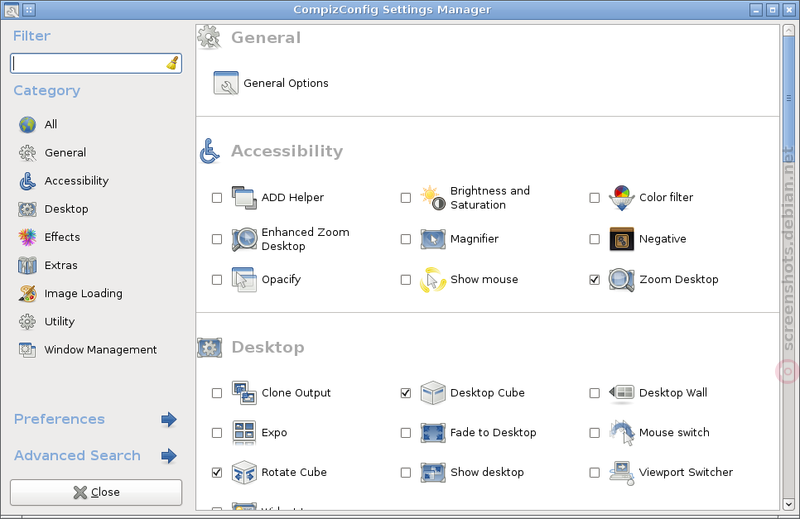
Task: Select the Window Management category
Action: click(87, 350)
